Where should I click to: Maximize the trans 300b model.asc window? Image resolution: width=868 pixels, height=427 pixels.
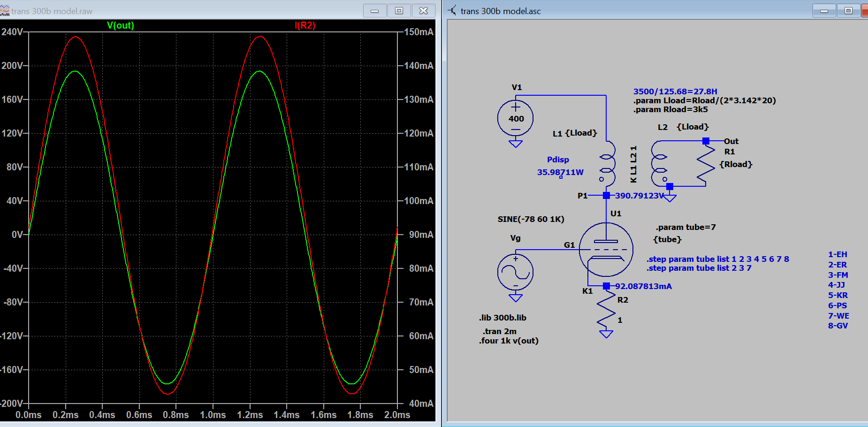tap(849, 11)
